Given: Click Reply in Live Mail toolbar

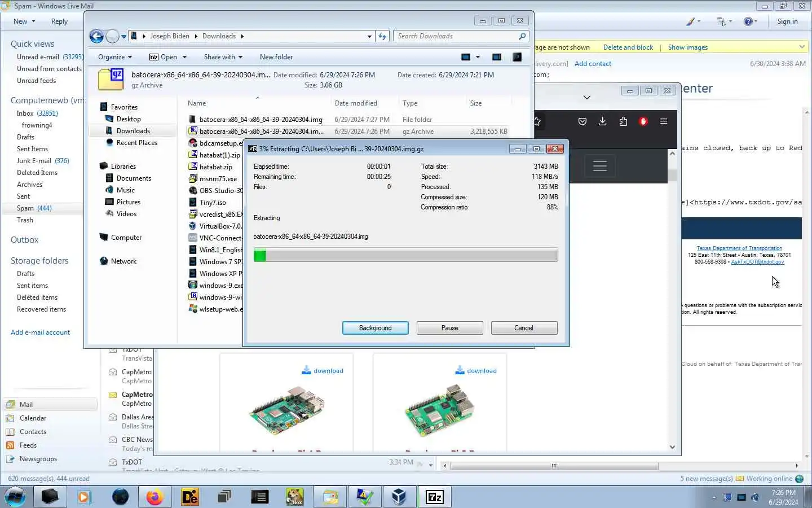Looking at the screenshot, I should pyautogui.click(x=59, y=21).
